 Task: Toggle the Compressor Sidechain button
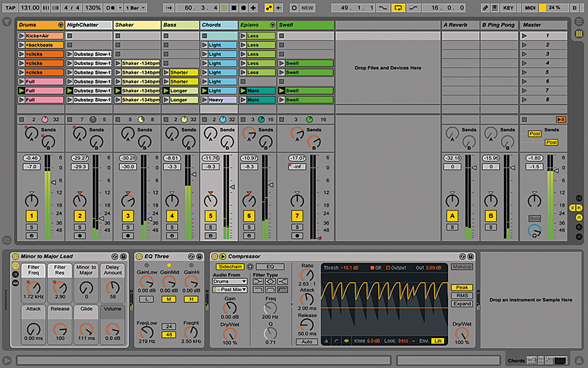pos(230,266)
